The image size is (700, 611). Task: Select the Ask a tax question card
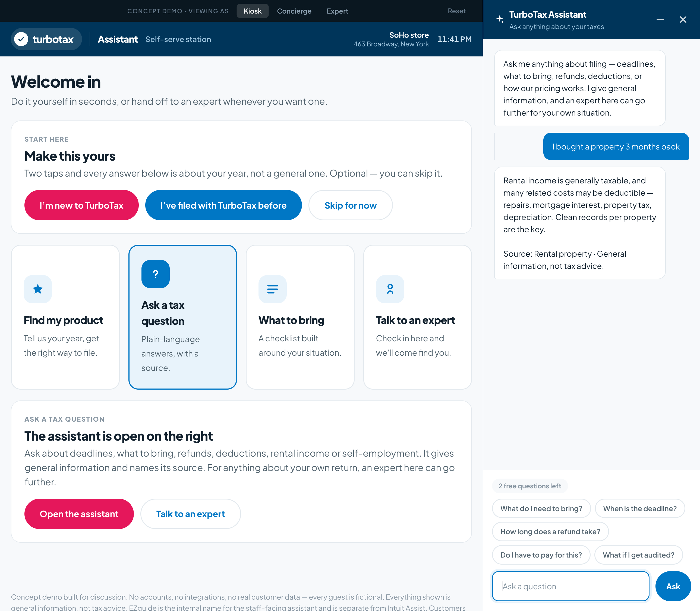(182, 317)
